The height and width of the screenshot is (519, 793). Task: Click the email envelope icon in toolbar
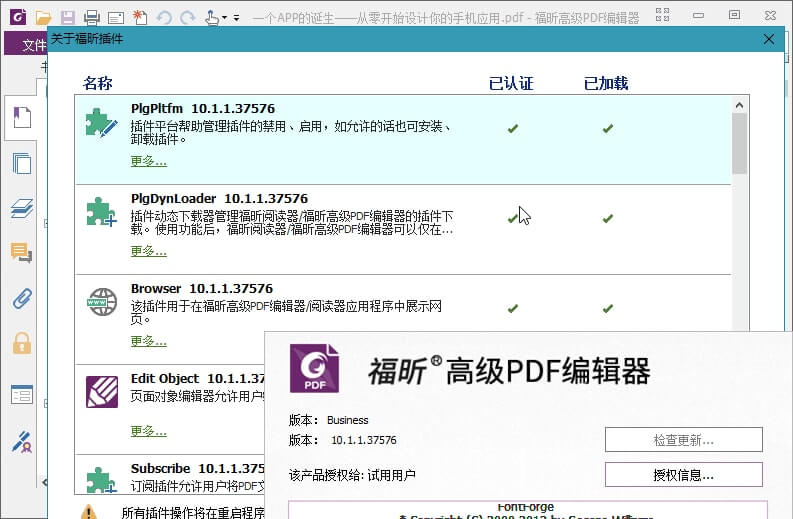click(x=115, y=17)
